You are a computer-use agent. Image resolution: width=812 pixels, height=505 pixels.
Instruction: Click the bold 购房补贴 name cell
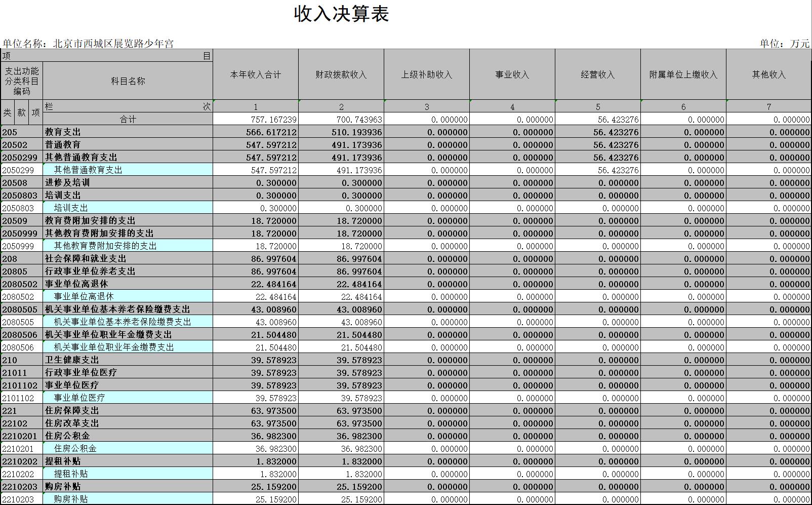[128, 486]
